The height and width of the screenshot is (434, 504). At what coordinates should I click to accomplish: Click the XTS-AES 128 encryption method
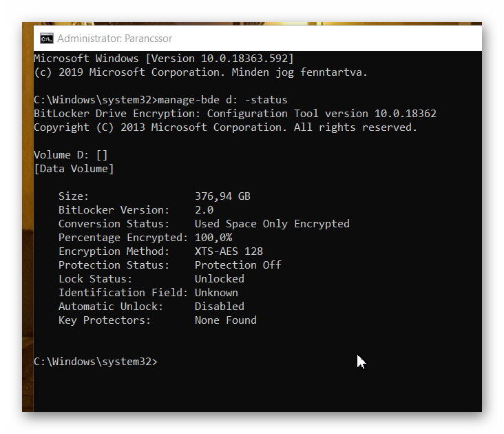tap(229, 251)
